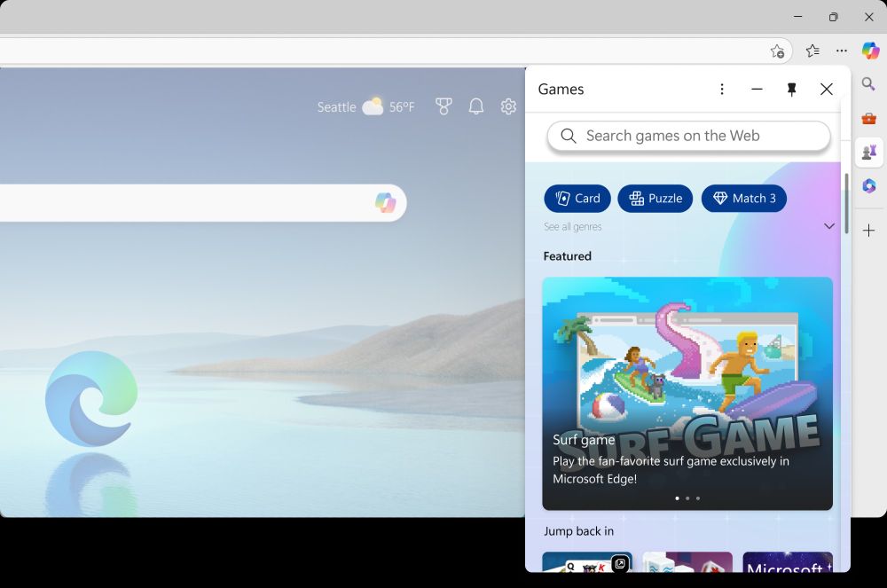Open the Microsoft 365 sidebar icon
887x588 pixels.
[x=869, y=185]
